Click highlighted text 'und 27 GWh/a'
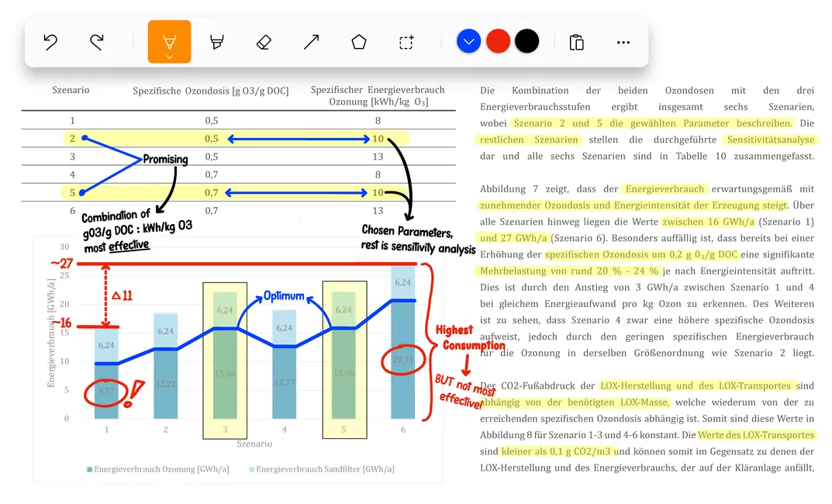 click(x=513, y=238)
